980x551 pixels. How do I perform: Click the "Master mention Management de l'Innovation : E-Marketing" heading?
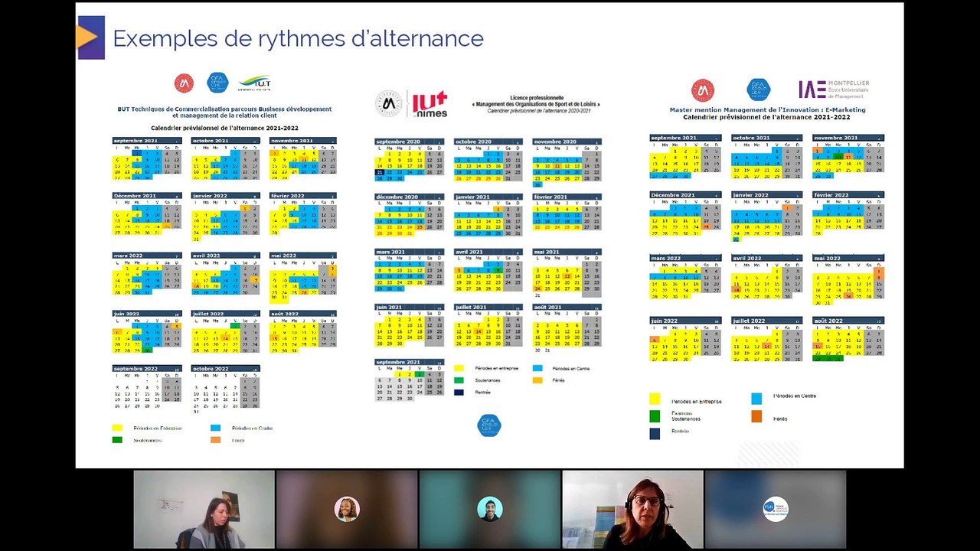click(x=767, y=109)
